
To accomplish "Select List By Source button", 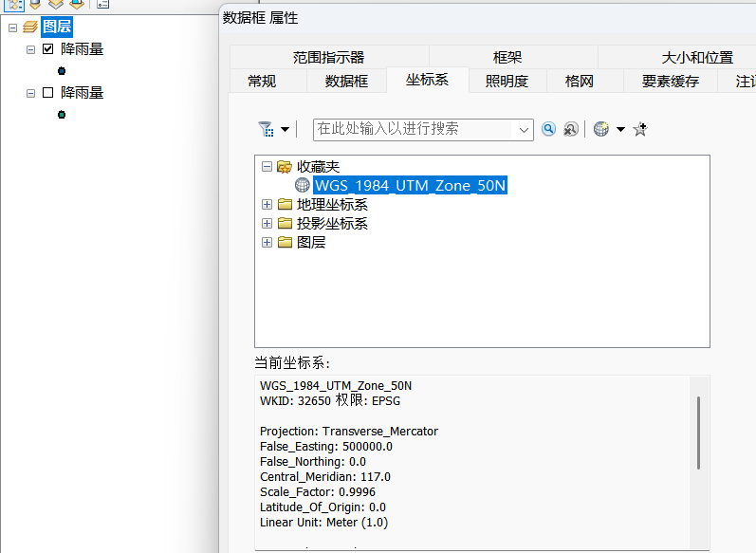I will [35, 4].
